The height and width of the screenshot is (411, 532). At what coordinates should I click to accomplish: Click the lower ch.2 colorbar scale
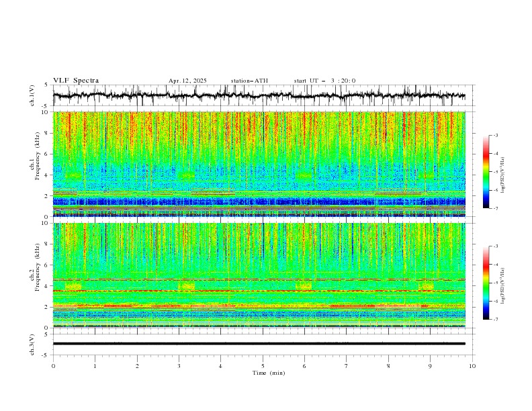pos(486,283)
